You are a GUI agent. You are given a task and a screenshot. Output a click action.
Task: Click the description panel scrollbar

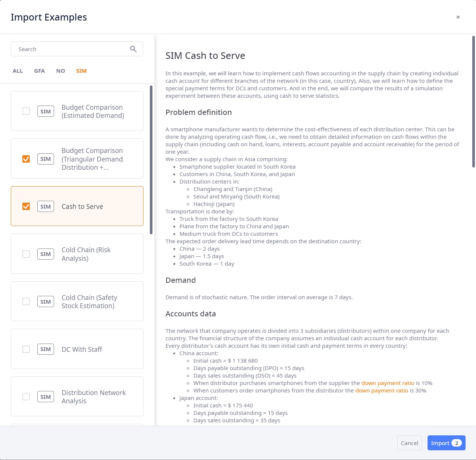pos(473,101)
